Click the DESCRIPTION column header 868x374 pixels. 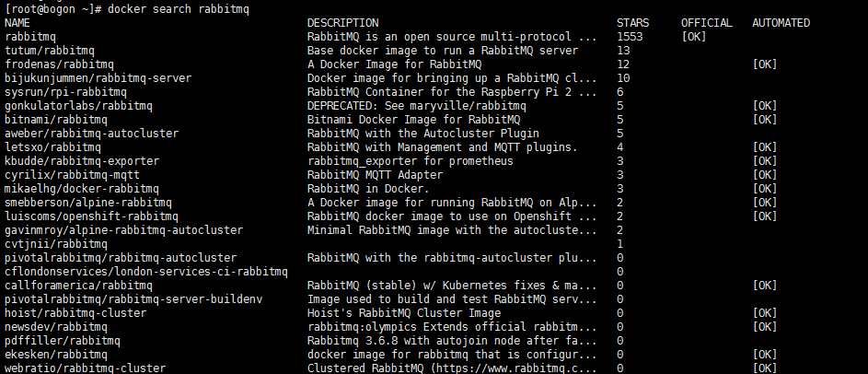pos(342,22)
